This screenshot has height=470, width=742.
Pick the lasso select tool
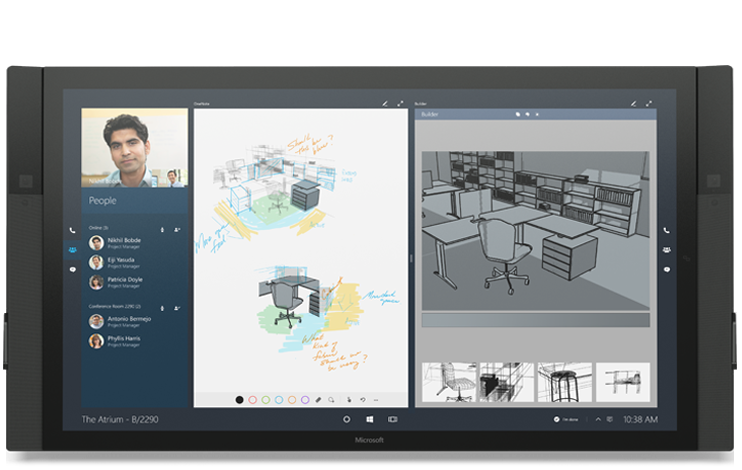pos(331,399)
